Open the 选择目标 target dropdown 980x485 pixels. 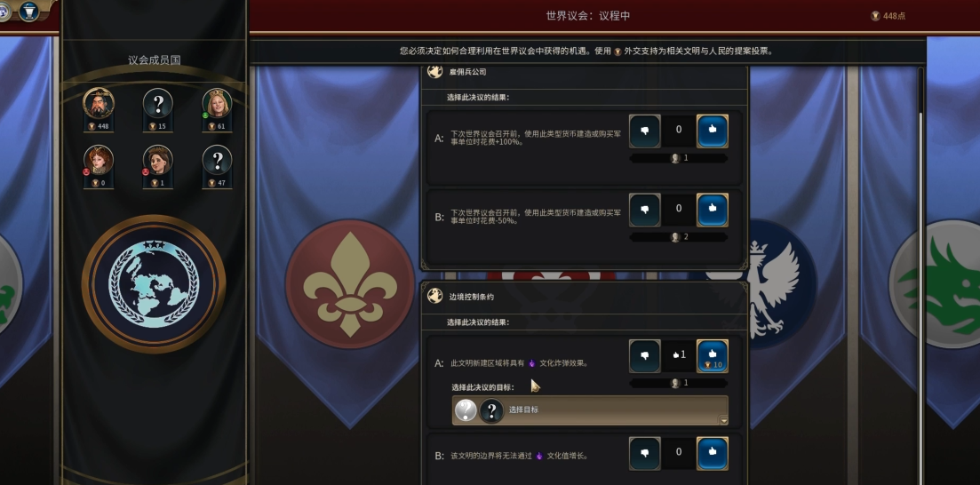point(590,410)
